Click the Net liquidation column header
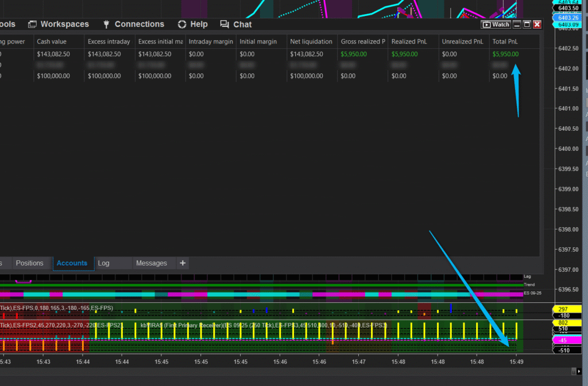The width and height of the screenshot is (588, 386). (x=311, y=41)
